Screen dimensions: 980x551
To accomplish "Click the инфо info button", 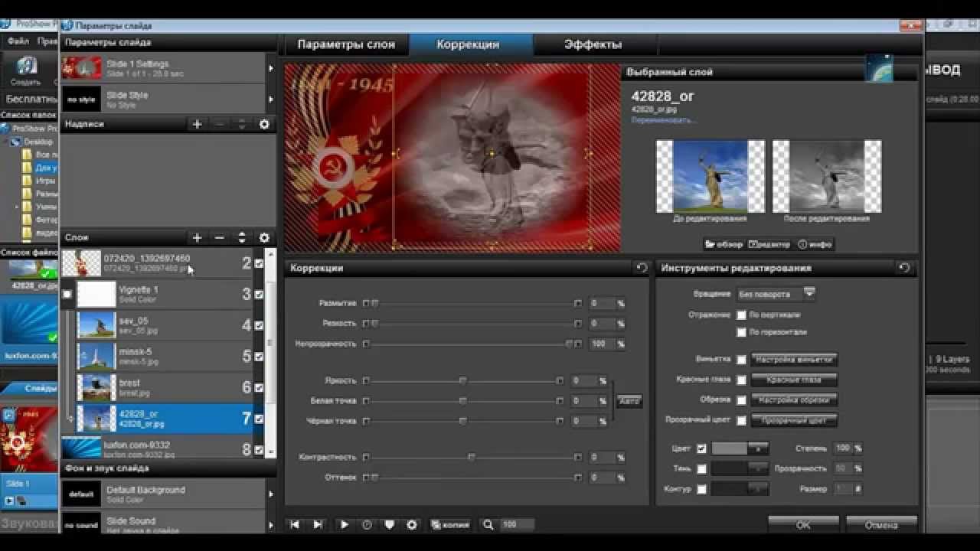I will (815, 244).
